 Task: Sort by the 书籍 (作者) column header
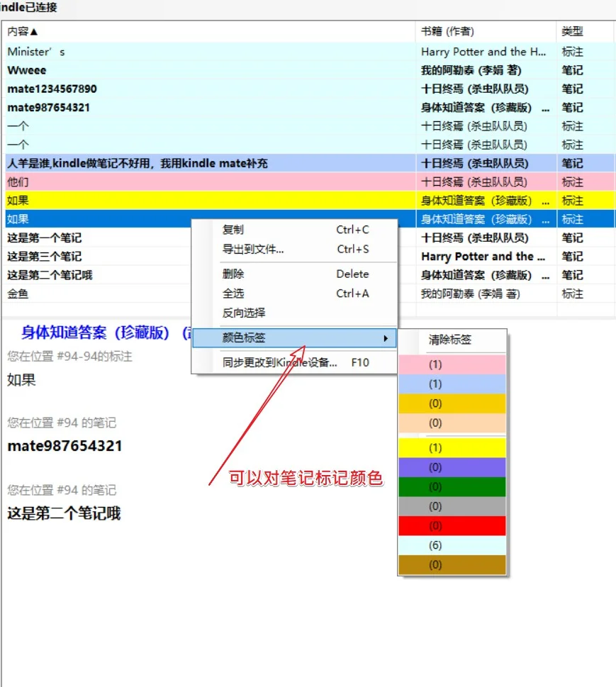point(486,31)
